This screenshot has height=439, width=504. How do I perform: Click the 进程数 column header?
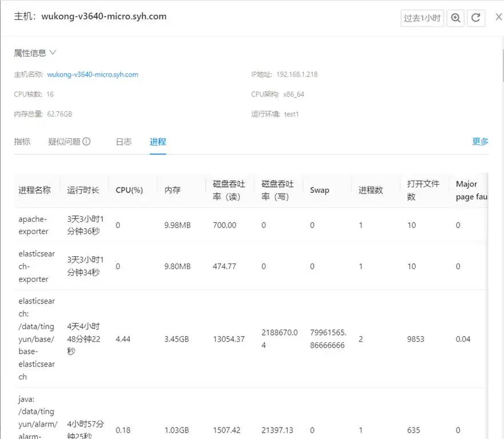(x=370, y=190)
